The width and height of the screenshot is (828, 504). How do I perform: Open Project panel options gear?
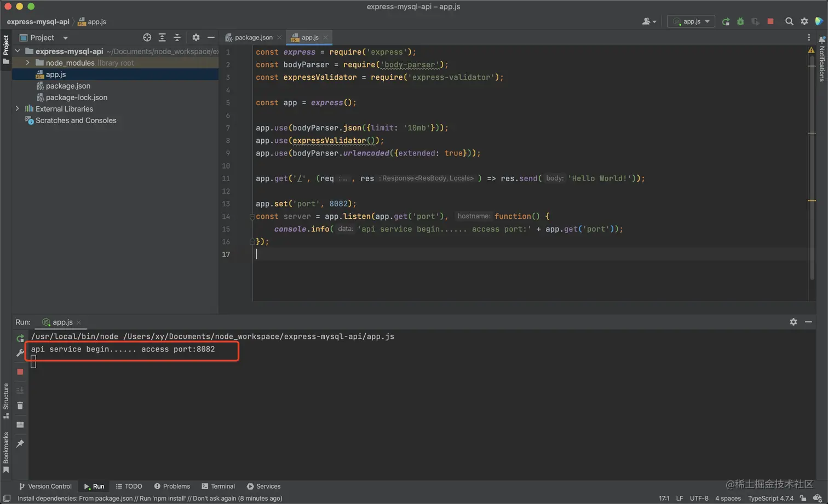196,37
